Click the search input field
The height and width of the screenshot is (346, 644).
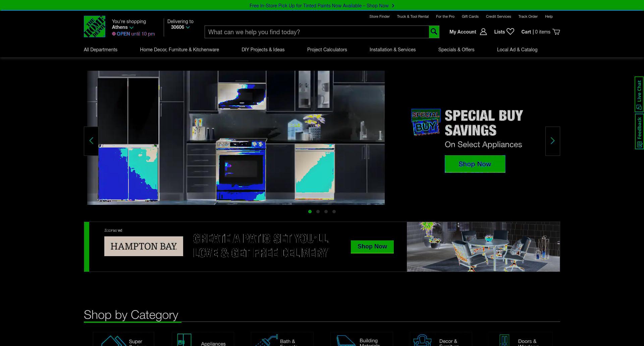pyautogui.click(x=317, y=32)
